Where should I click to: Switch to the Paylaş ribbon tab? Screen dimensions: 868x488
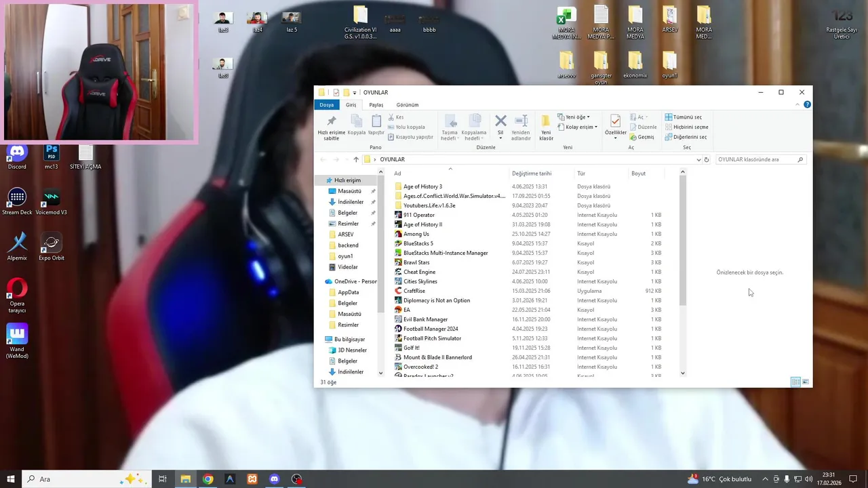pyautogui.click(x=376, y=105)
